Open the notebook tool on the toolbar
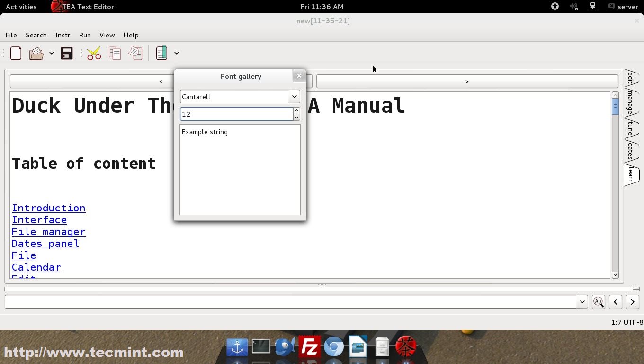 pyautogui.click(x=161, y=53)
